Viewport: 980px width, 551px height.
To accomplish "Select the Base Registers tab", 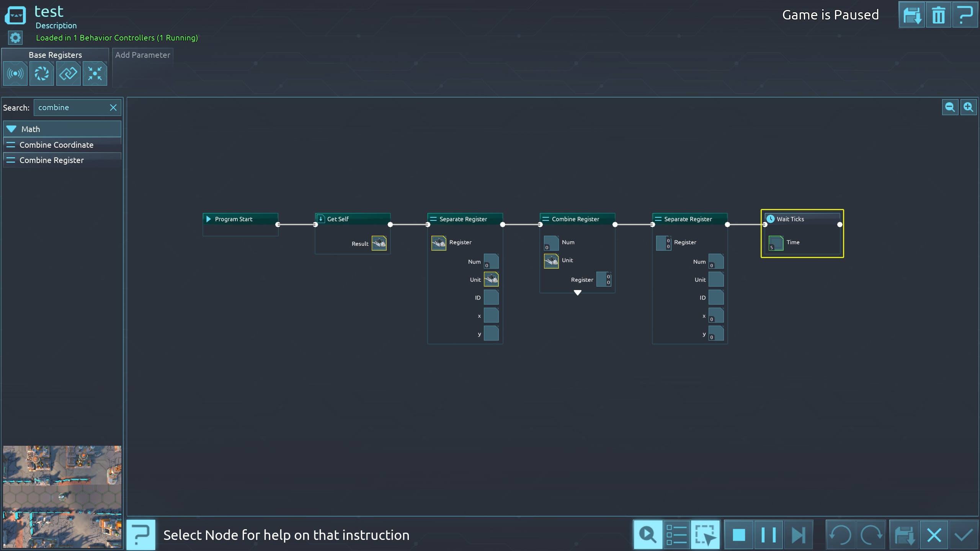I will pyautogui.click(x=55, y=55).
